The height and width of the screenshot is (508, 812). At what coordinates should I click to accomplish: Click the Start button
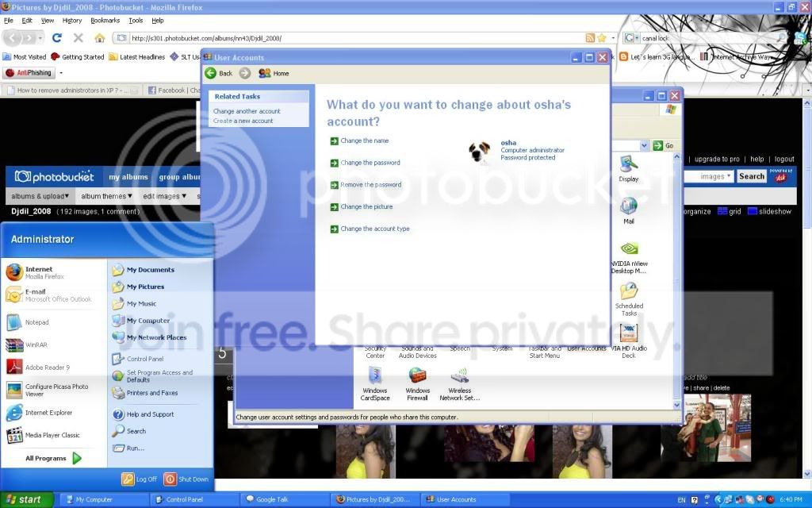pyautogui.click(x=26, y=500)
